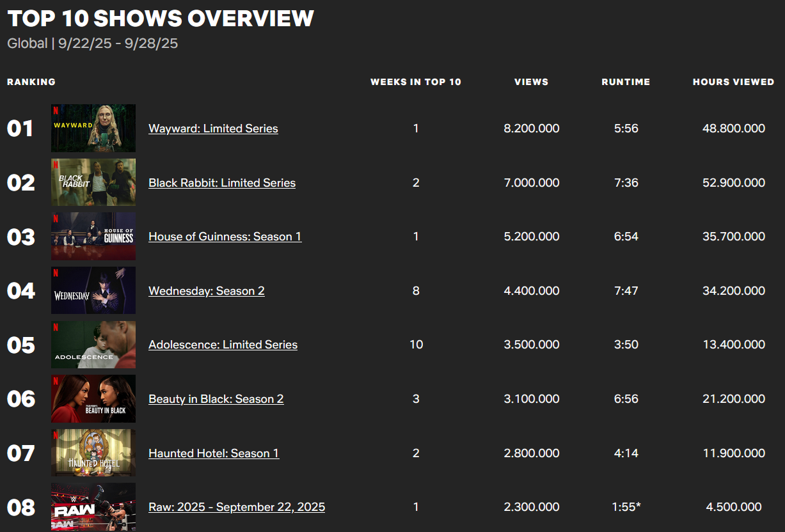785x532 pixels.
Task: Click the Adolescence thumbnail image
Action: (93, 345)
